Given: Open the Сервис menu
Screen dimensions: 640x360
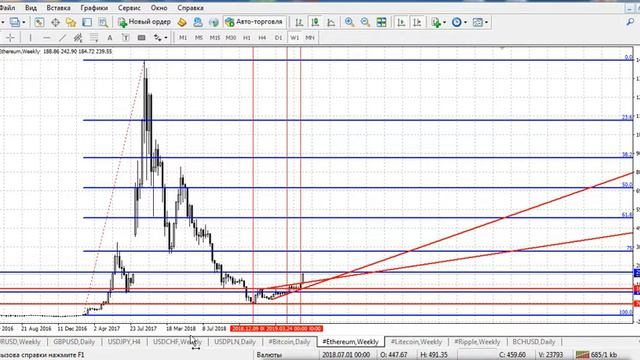Looking at the screenshot, I should point(129,8).
